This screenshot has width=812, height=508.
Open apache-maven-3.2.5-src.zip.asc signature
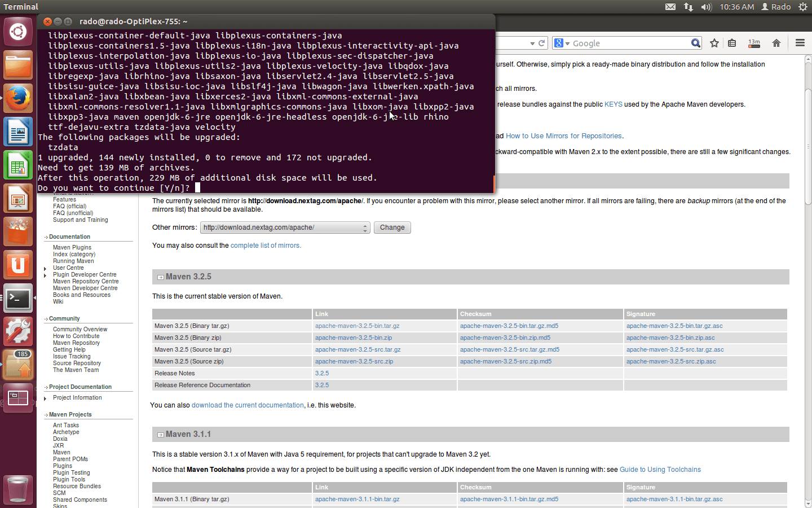(671, 361)
